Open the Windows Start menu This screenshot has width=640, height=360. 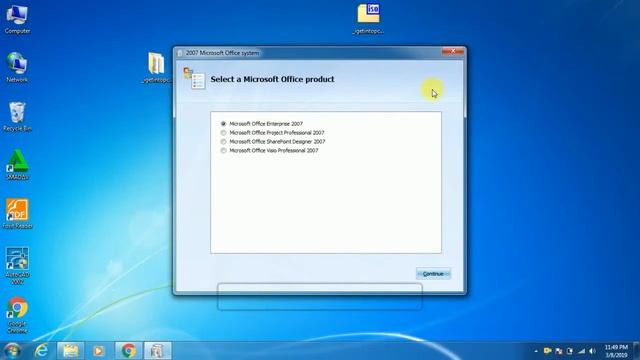click(x=12, y=351)
